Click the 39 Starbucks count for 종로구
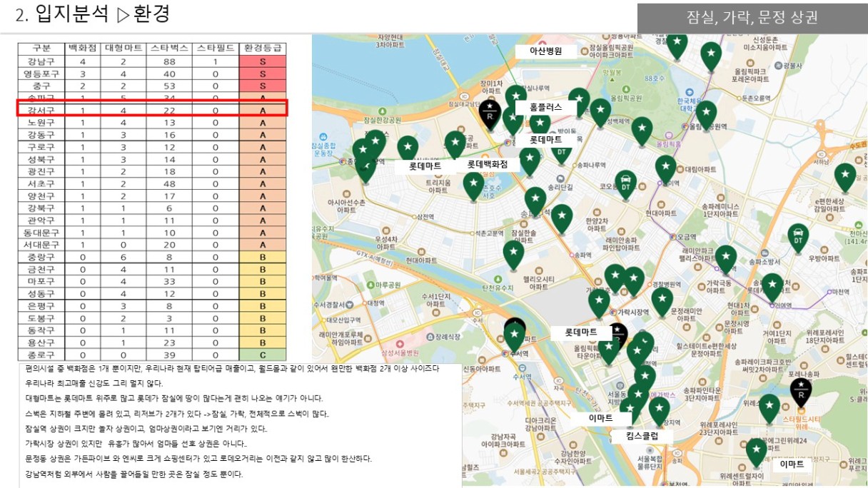Screen dimensions: 868x488 pyautogui.click(x=169, y=355)
